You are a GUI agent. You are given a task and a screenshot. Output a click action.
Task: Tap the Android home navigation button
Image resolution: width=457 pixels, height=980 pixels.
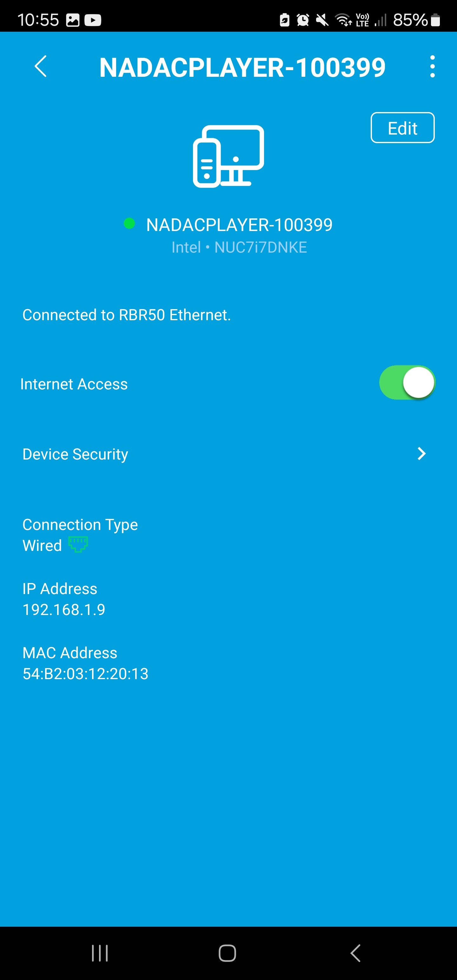click(x=228, y=953)
